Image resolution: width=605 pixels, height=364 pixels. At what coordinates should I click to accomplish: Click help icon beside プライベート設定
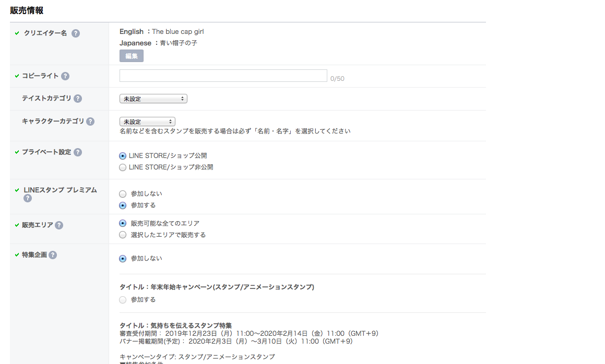tap(78, 152)
